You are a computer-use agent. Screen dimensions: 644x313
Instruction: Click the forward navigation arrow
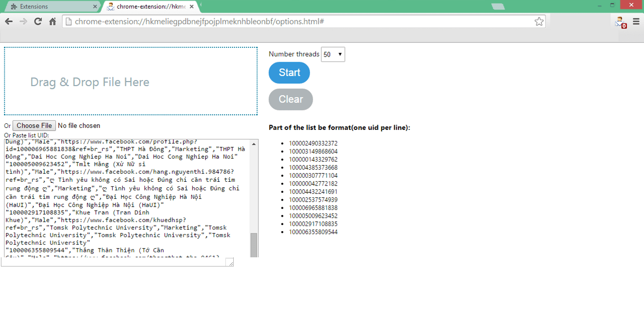pos(24,21)
